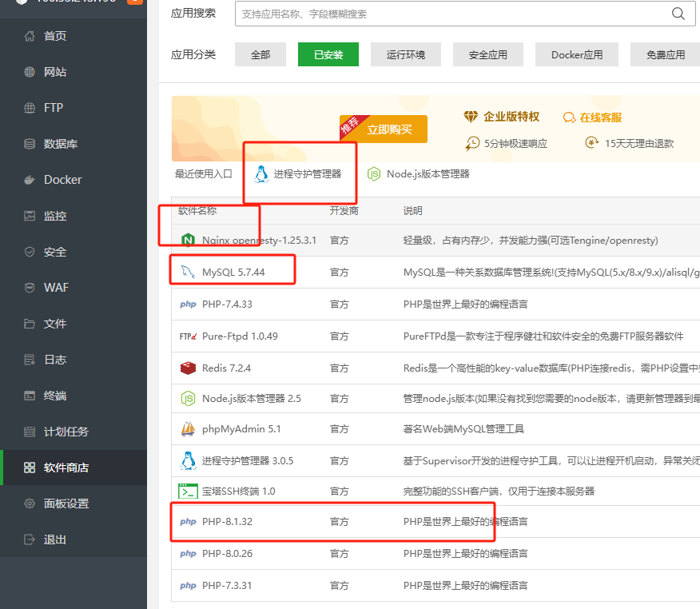The image size is (700, 609).
Task: Click the Pure-Ftpd FTP icon
Action: coord(188,336)
